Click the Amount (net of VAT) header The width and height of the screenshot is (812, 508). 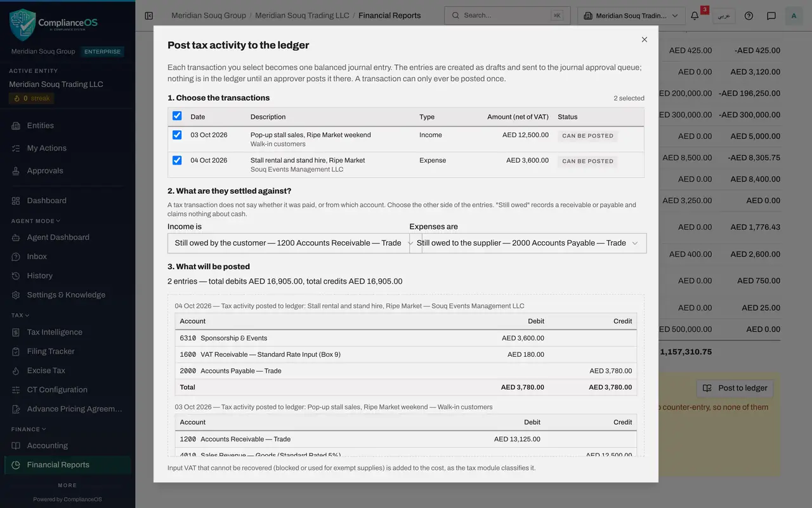(518, 117)
